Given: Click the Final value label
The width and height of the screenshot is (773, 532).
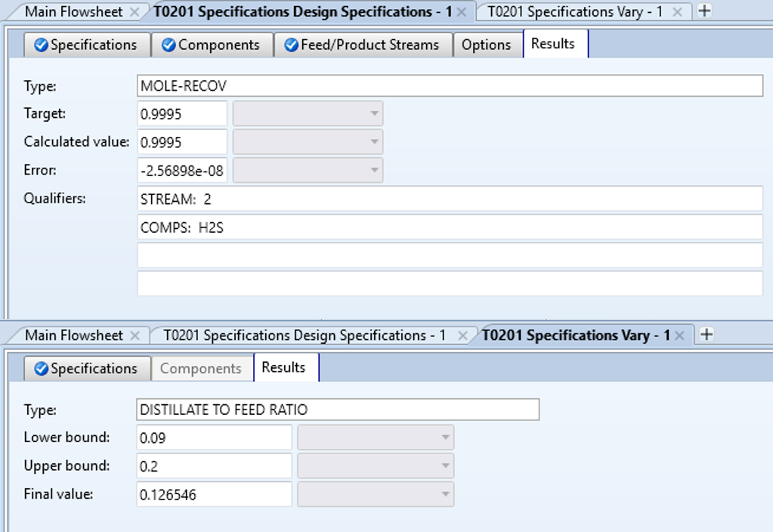Looking at the screenshot, I should 58,494.
